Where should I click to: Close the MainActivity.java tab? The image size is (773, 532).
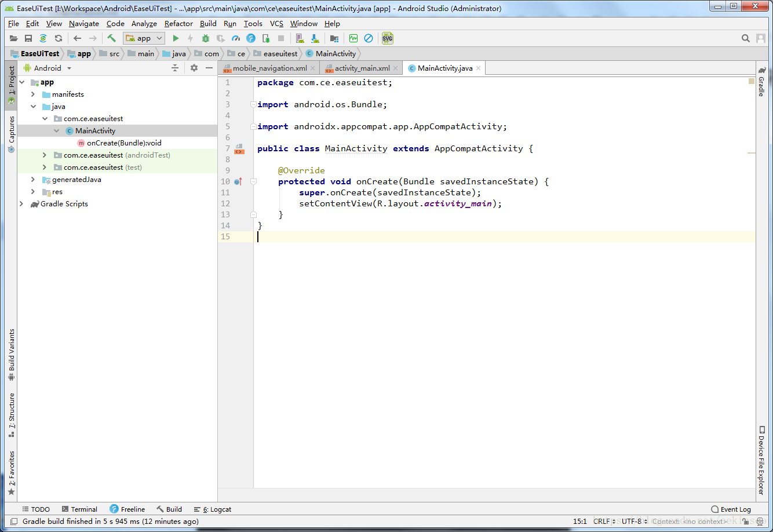[479, 68]
